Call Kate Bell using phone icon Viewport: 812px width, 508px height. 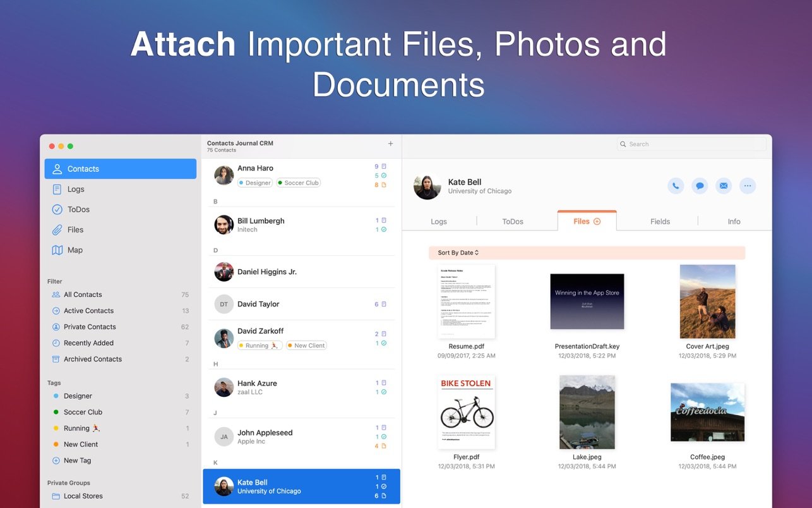[676, 186]
